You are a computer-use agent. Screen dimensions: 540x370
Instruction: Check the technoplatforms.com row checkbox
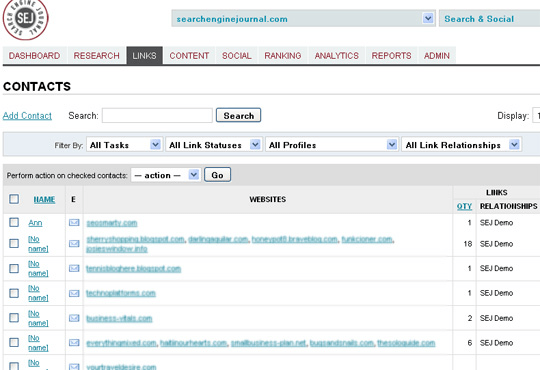click(x=14, y=293)
